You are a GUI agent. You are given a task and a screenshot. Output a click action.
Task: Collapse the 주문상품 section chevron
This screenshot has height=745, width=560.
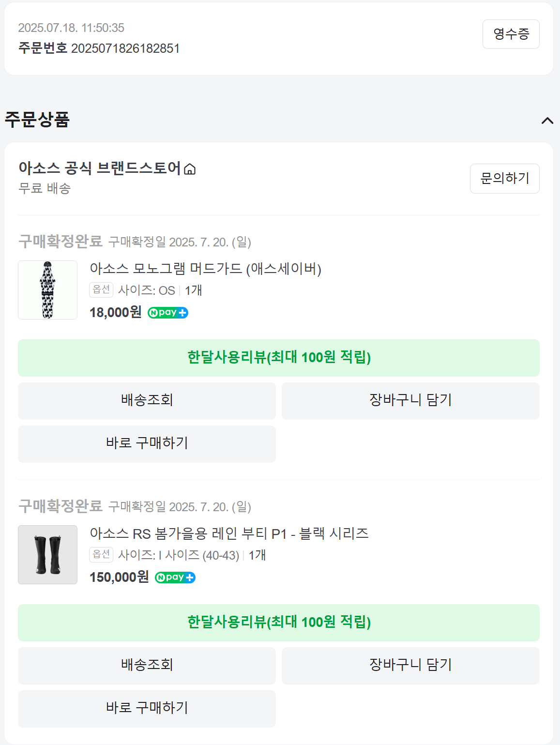coord(547,121)
